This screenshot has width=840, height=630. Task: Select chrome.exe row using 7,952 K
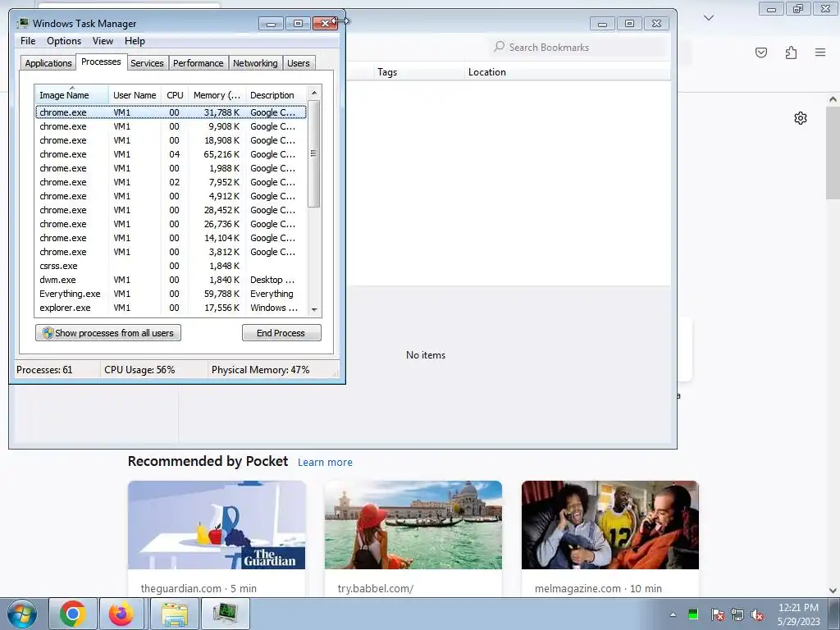pyautogui.click(x=171, y=182)
